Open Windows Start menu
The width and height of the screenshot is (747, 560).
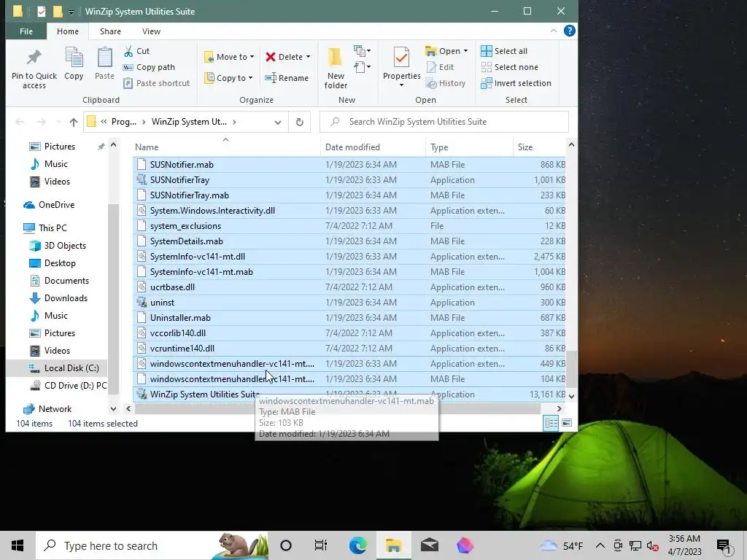tap(18, 545)
